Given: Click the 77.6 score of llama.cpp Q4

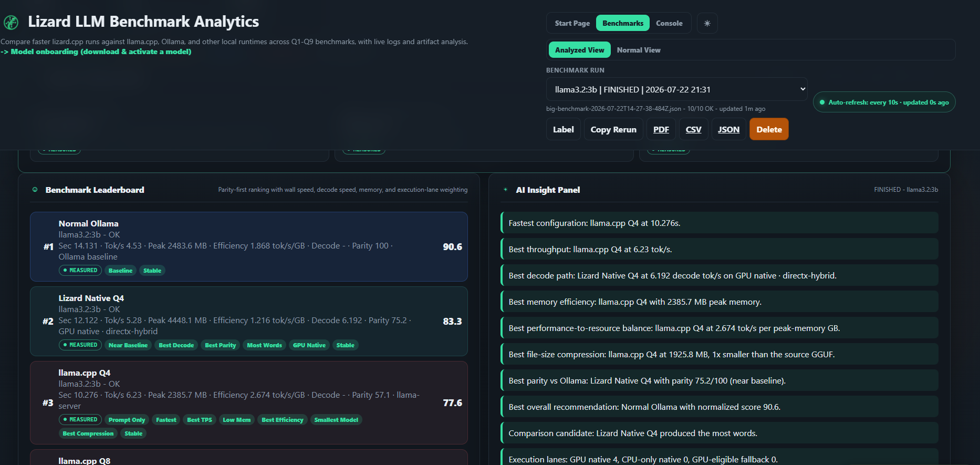Looking at the screenshot, I should tap(452, 402).
